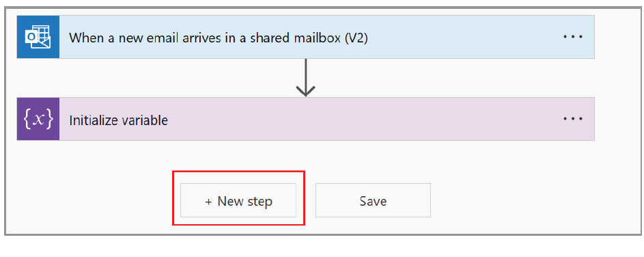Collapse the shared mailbox (V2) trigger header
644x257 pixels.
click(305, 37)
